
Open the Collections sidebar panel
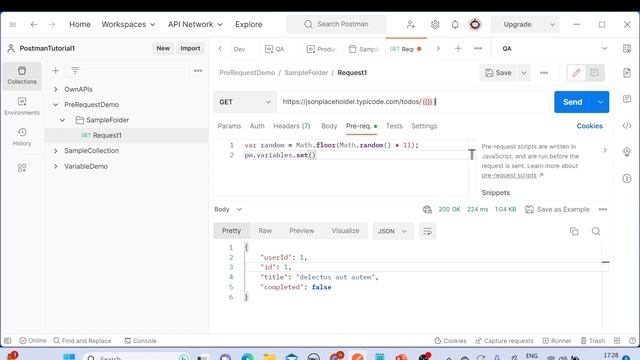[22, 76]
